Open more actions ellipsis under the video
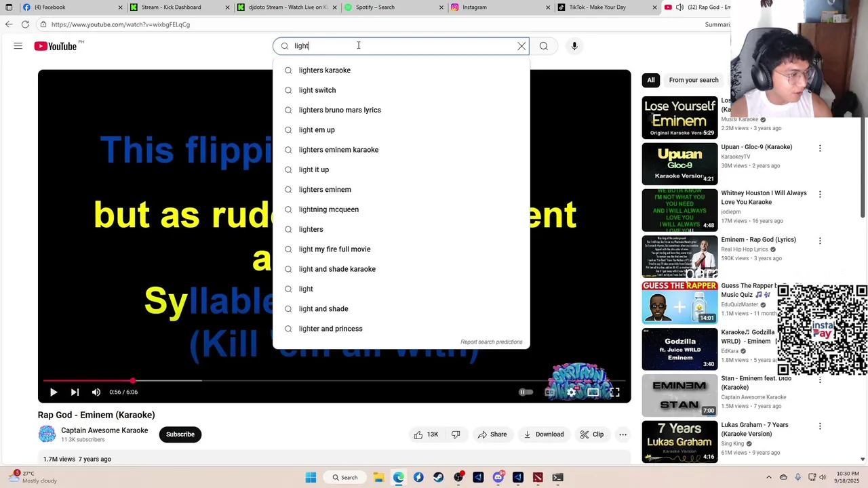The height and width of the screenshot is (488, 868). point(623,434)
